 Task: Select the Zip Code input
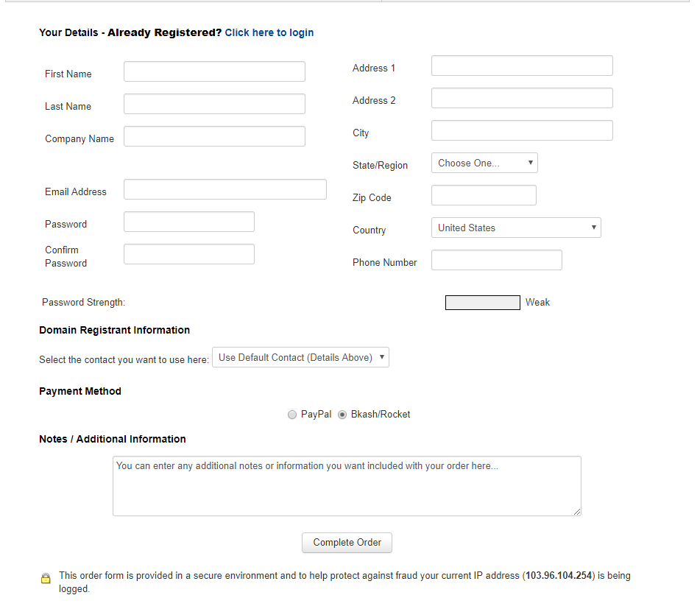point(484,195)
